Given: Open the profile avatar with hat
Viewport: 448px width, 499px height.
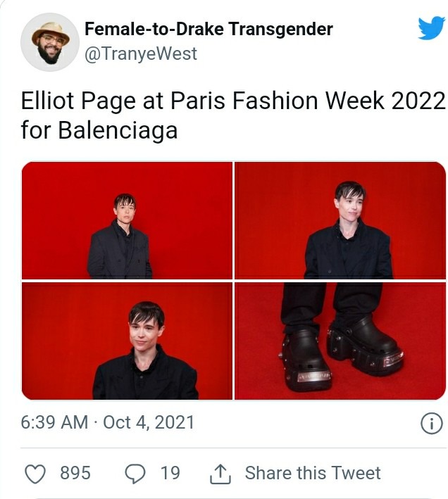Looking at the screenshot, I should click(50, 42).
